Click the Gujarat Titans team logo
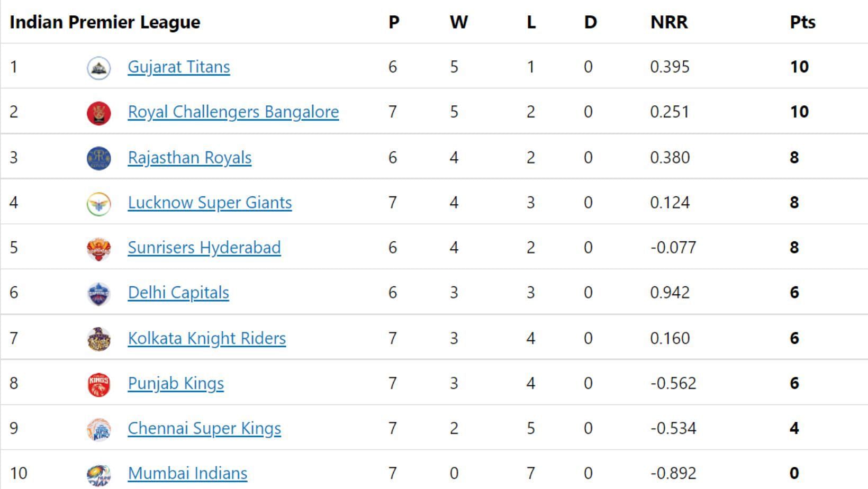The width and height of the screenshot is (868, 489). click(x=99, y=68)
